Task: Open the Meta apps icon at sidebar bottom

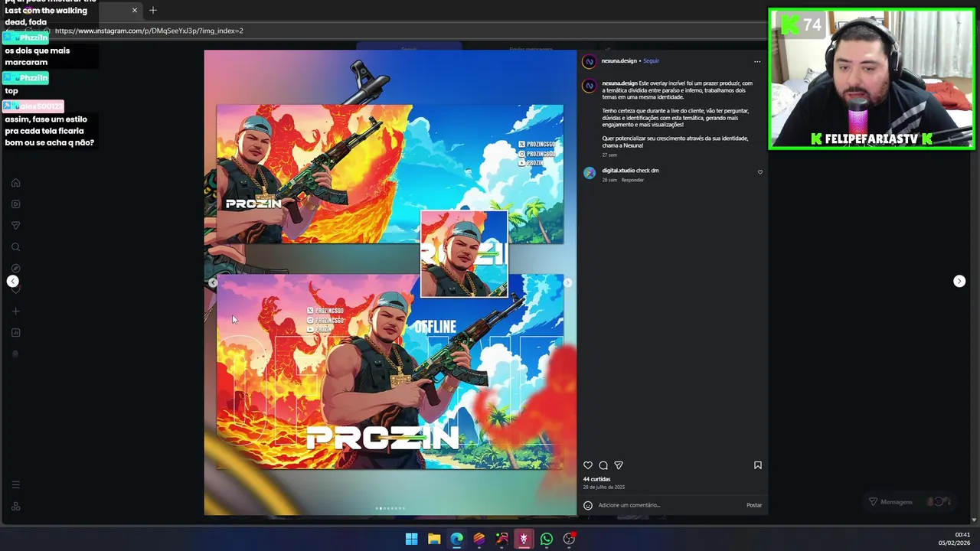Action: click(15, 507)
